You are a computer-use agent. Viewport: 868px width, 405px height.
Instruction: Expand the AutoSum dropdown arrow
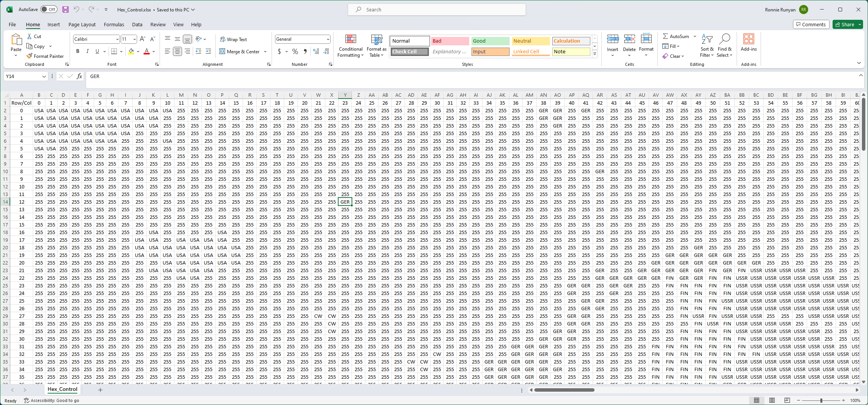(x=695, y=37)
